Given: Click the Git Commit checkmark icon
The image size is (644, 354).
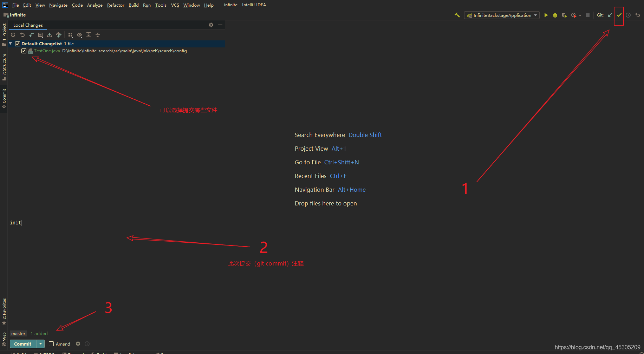Looking at the screenshot, I should pos(619,15).
